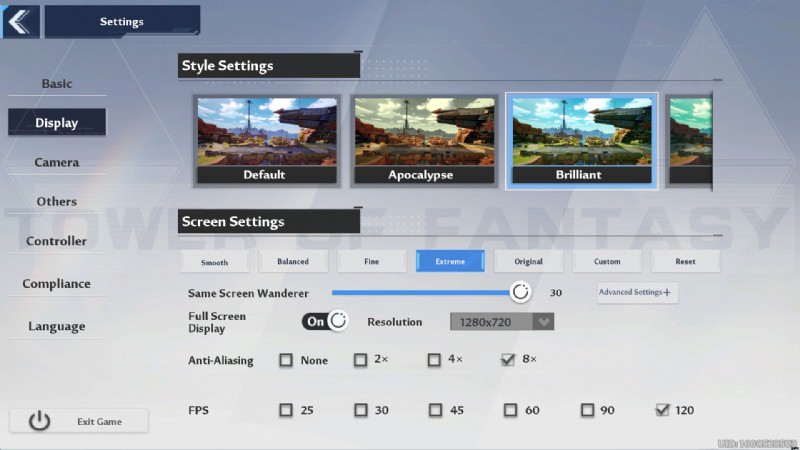Open the Camera settings tab
The width and height of the screenshot is (800, 450).
click(57, 162)
